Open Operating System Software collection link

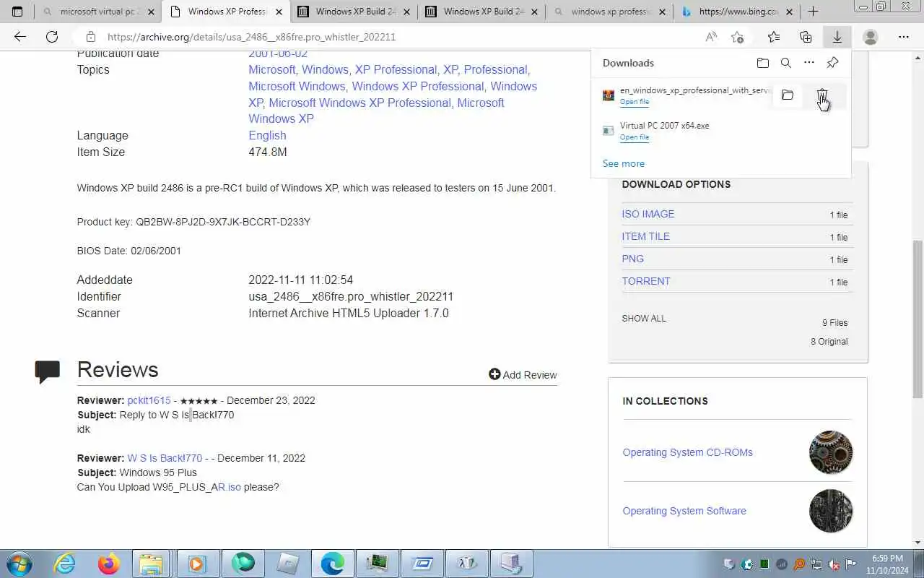[684, 511]
